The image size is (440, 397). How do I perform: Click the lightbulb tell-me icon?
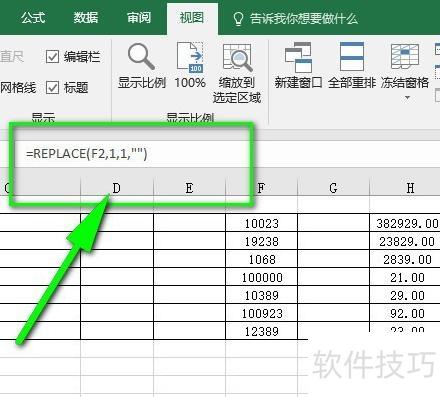coord(238,19)
